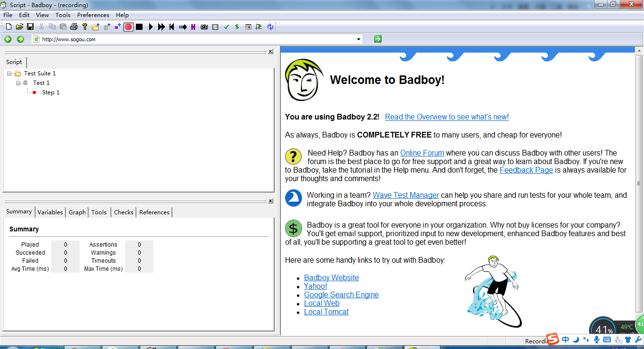Add a new step with purple dot icon
Screen dimensions: 644x349
(117, 27)
